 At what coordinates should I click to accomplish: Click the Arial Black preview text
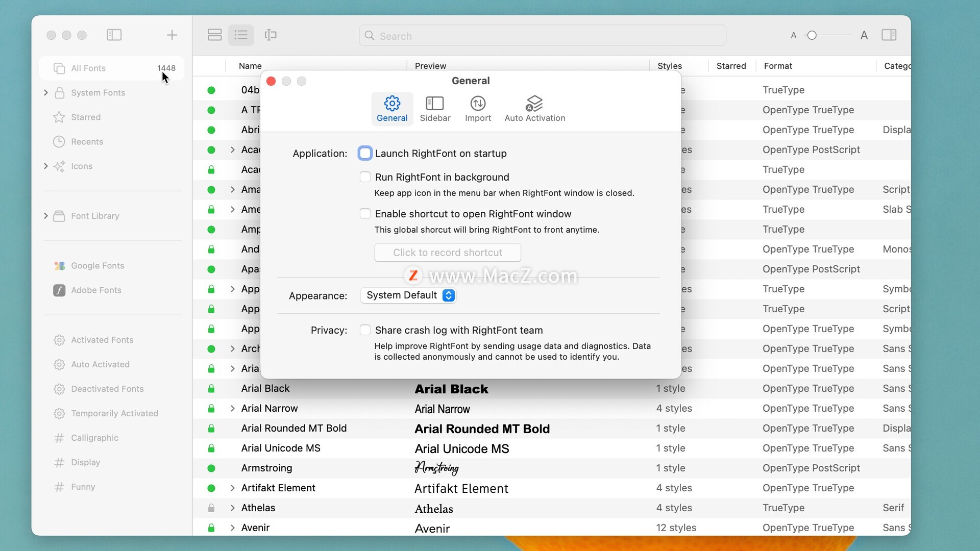pyautogui.click(x=451, y=389)
